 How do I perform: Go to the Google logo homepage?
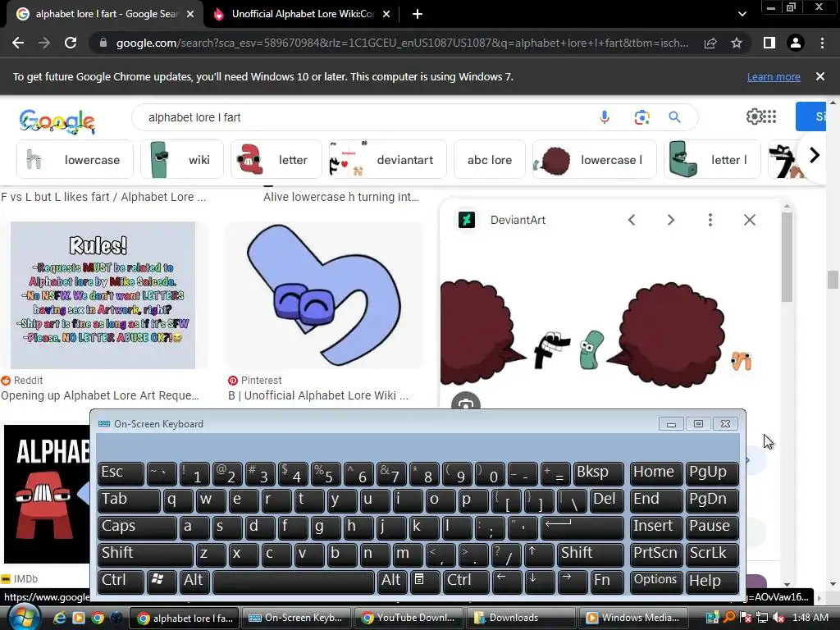57,121
